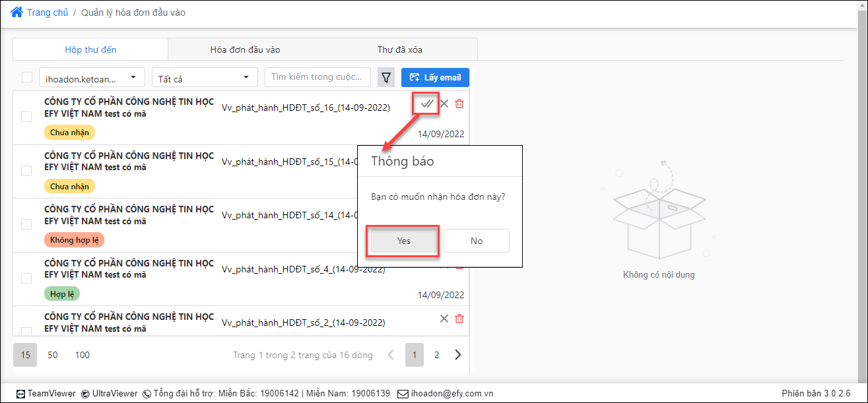Click the home icon beside Trang chủ
The image size is (868, 403).
click(x=17, y=12)
